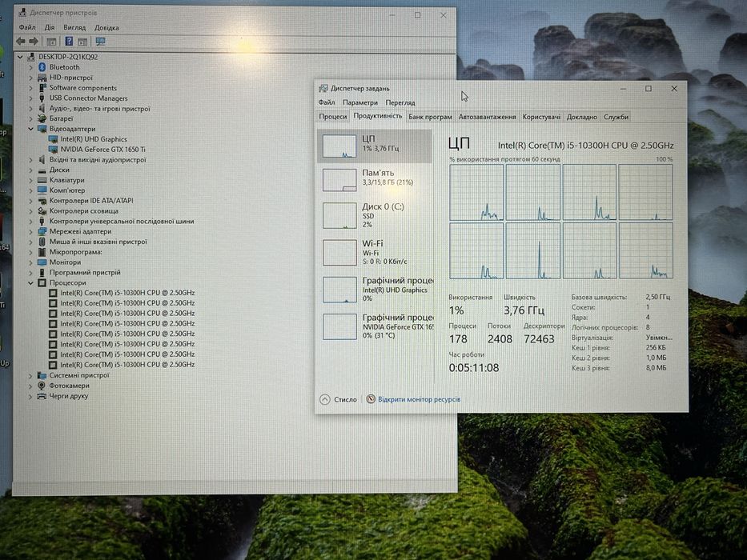Image resolution: width=747 pixels, height=560 pixels.
Task: Open the Файл menu in Task Manager
Action: click(x=327, y=102)
